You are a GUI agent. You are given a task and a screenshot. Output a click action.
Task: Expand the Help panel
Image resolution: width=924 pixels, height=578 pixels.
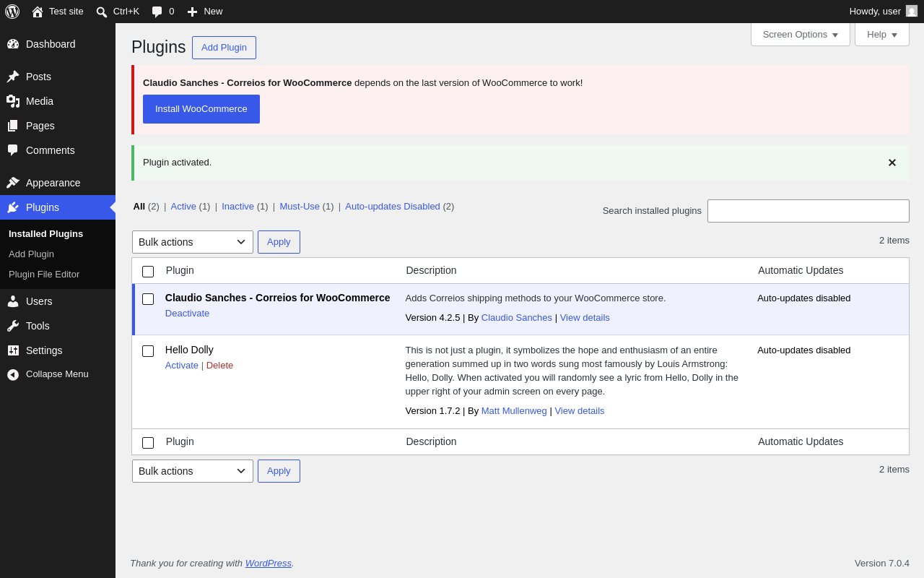click(882, 34)
